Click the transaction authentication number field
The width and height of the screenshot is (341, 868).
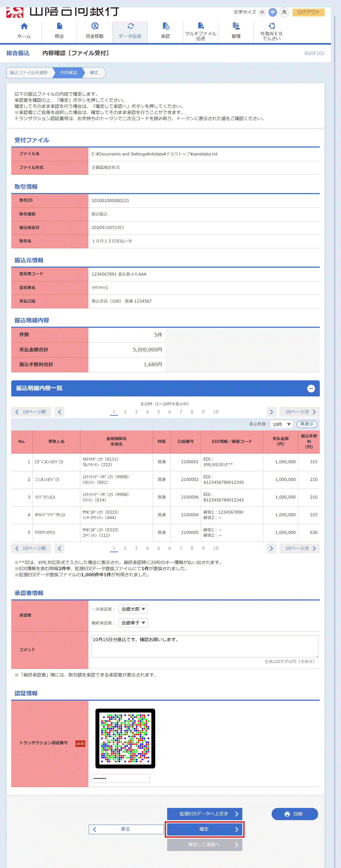120,778
